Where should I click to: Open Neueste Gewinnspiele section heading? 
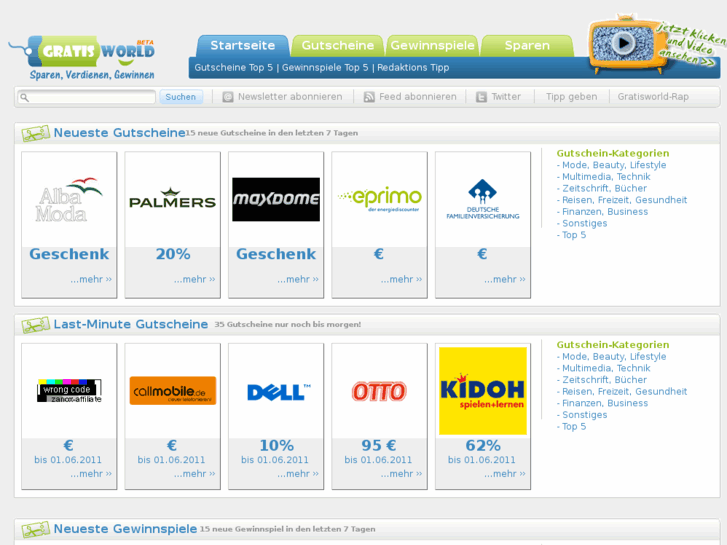click(x=125, y=529)
